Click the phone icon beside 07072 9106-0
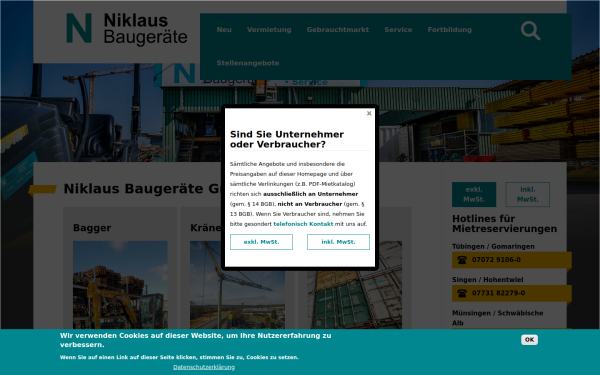 coord(462,260)
